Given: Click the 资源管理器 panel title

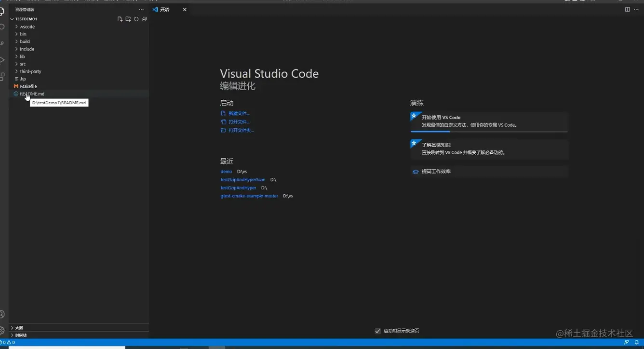Looking at the screenshot, I should (x=25, y=10).
